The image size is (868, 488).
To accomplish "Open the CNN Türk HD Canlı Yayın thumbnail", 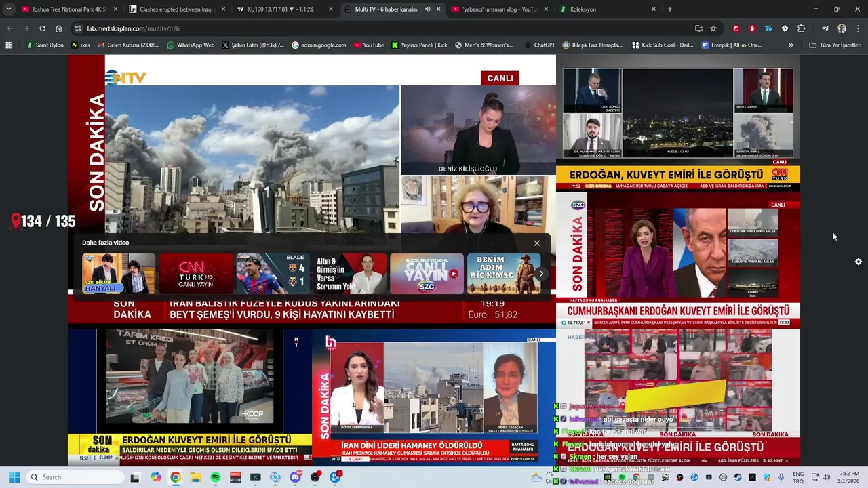I will (x=196, y=274).
